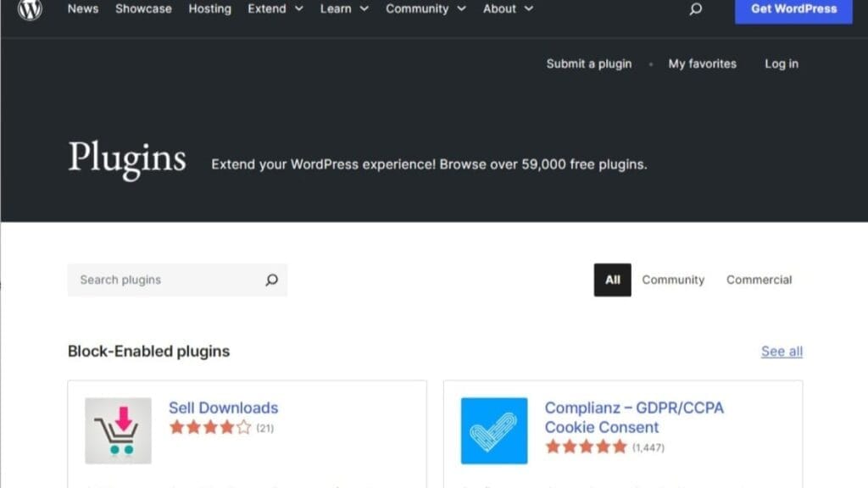Image resolution: width=868 pixels, height=488 pixels.
Task: Switch to the Commercial plugins filter
Action: point(759,280)
